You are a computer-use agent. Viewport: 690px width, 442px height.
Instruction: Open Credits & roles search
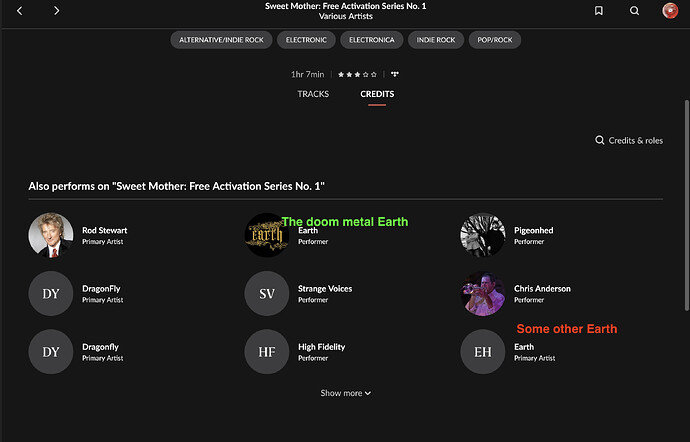pos(629,141)
